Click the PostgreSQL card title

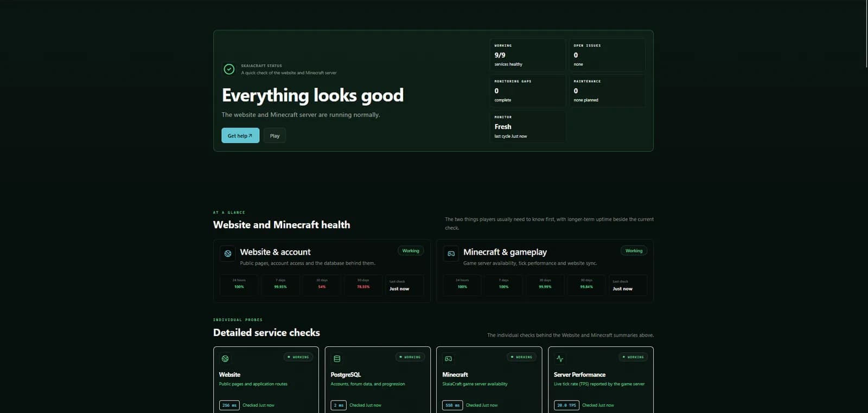pos(346,375)
